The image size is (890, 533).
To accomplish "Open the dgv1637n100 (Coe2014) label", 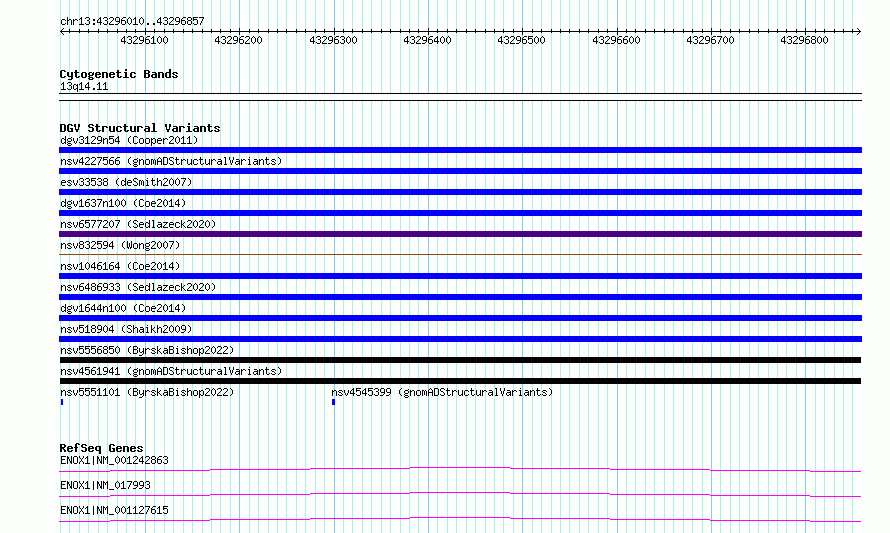I will (x=123, y=203).
